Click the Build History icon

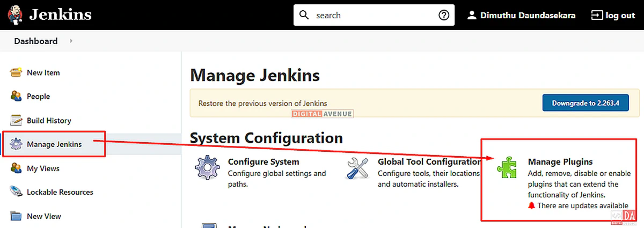click(17, 121)
